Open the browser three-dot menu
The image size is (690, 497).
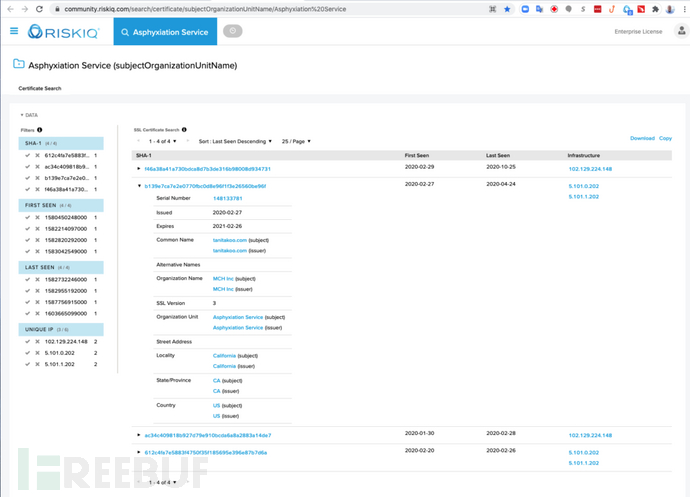click(x=684, y=9)
